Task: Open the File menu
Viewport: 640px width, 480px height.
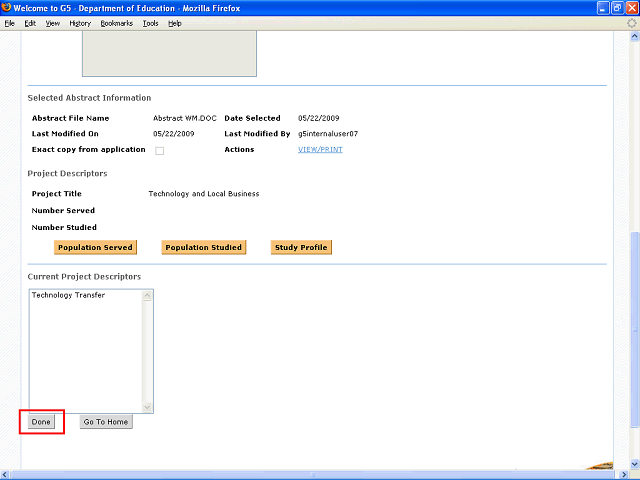Action: [9, 23]
